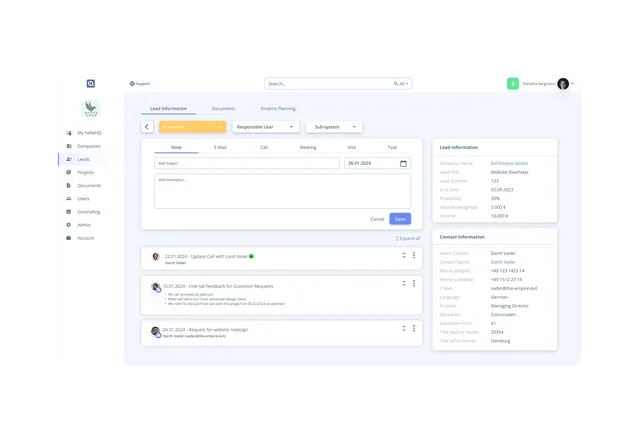640x441 pixels.
Task: Collapse the Internal Feedback entry
Action: coord(404,283)
